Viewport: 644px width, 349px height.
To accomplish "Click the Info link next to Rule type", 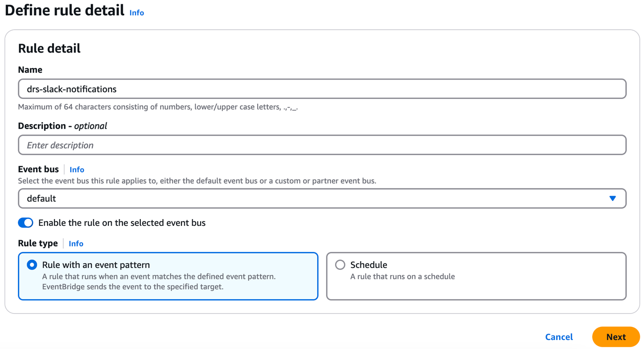I will pyautogui.click(x=76, y=243).
